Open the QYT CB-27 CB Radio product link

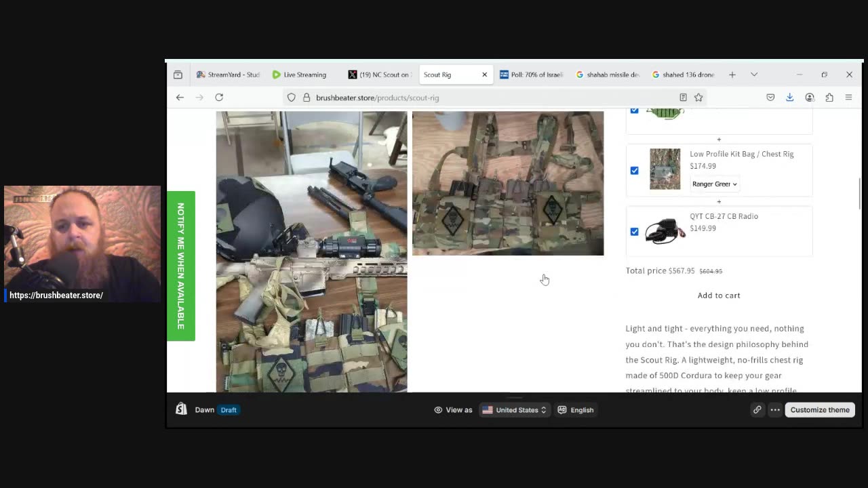(x=724, y=216)
